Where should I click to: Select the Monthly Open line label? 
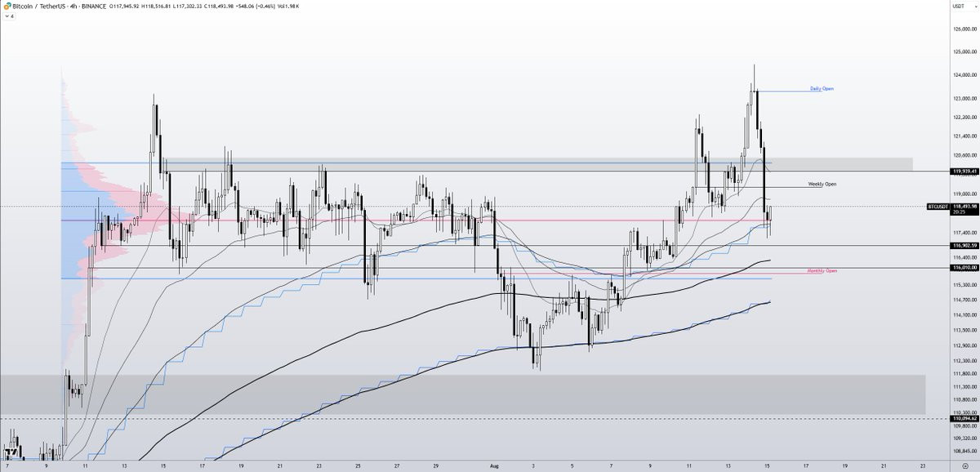[822, 270]
